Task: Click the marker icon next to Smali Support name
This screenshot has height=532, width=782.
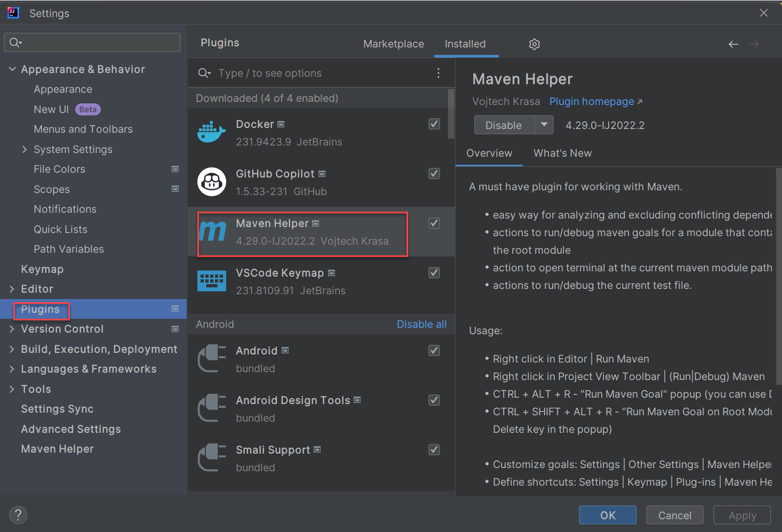Action: [317, 450]
